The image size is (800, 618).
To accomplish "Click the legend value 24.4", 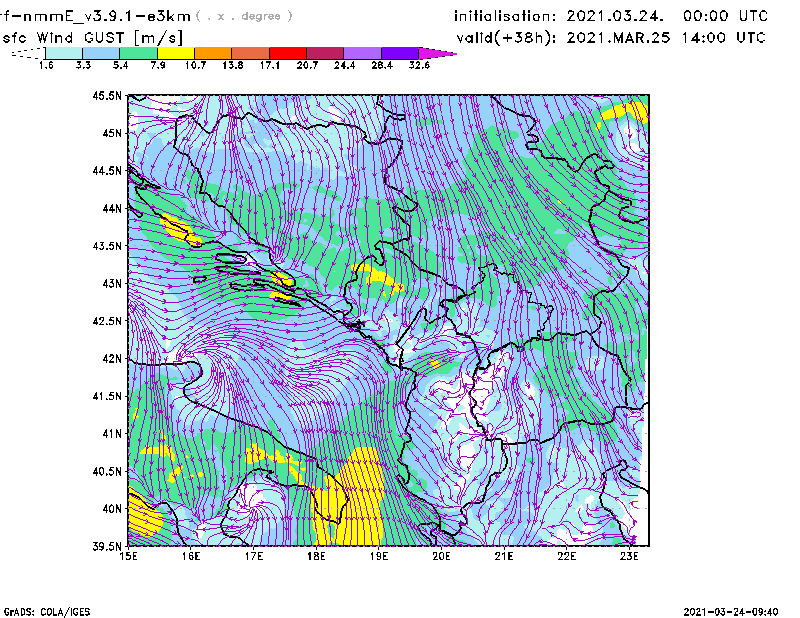I will [344, 65].
